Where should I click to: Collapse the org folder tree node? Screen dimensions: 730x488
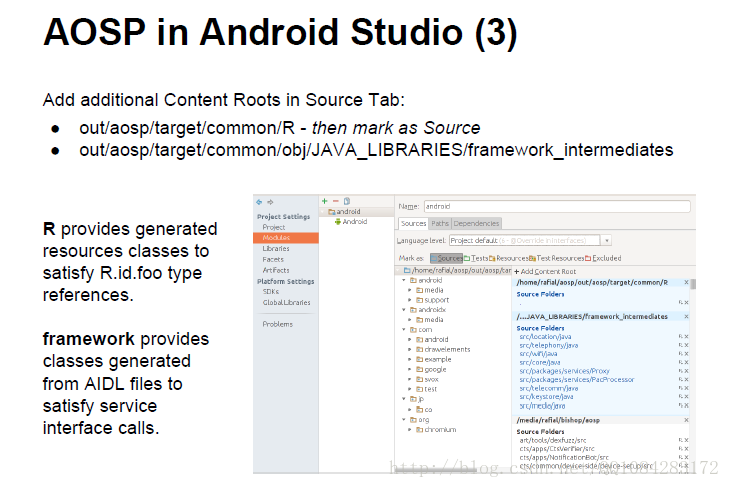404,420
